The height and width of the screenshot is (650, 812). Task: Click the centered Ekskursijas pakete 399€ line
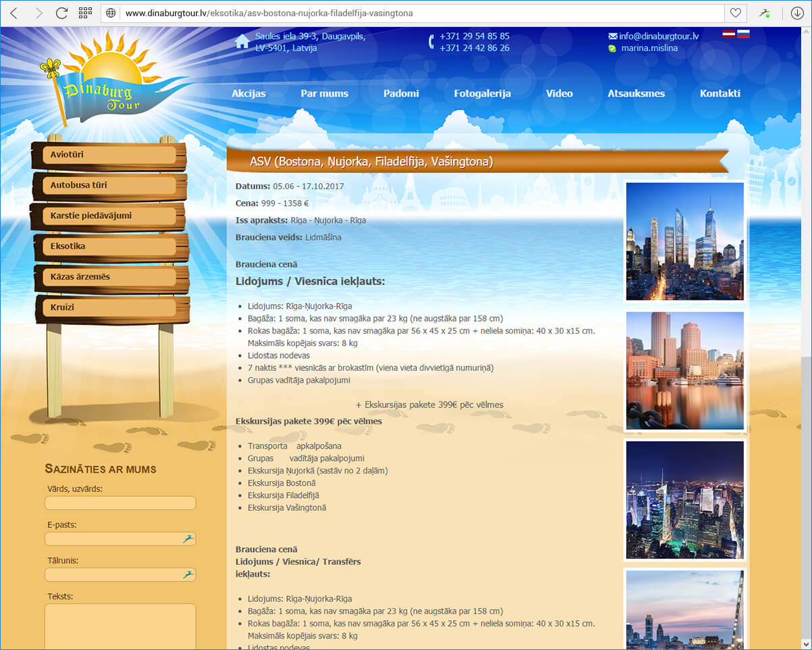(x=429, y=405)
